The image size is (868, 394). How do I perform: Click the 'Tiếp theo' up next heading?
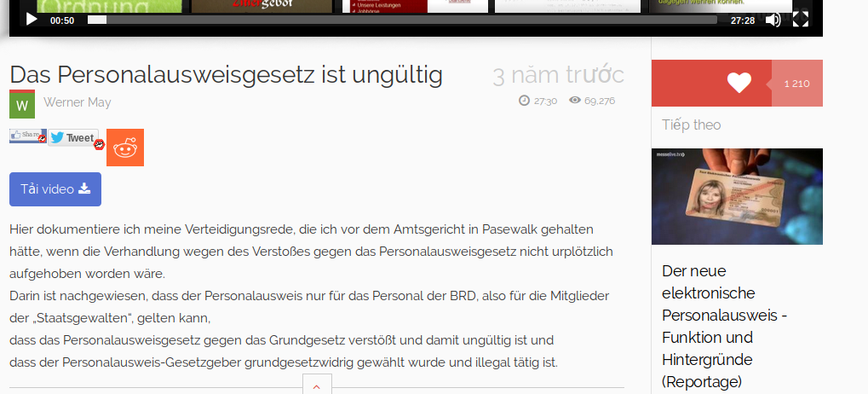click(x=692, y=125)
